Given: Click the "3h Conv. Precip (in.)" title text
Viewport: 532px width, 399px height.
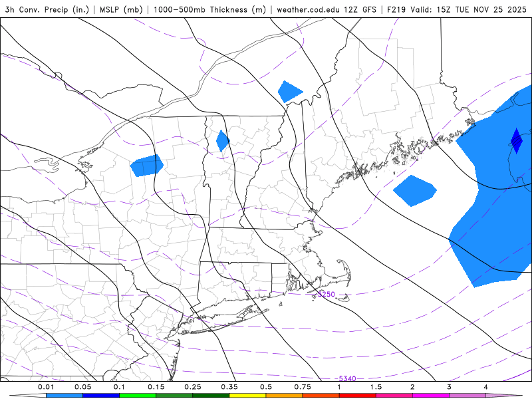Looking at the screenshot, I should [47, 9].
